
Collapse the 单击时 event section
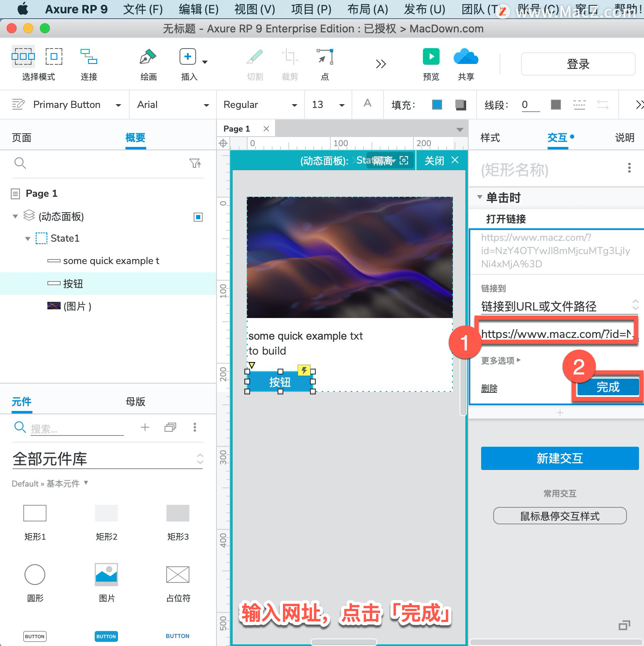(479, 197)
